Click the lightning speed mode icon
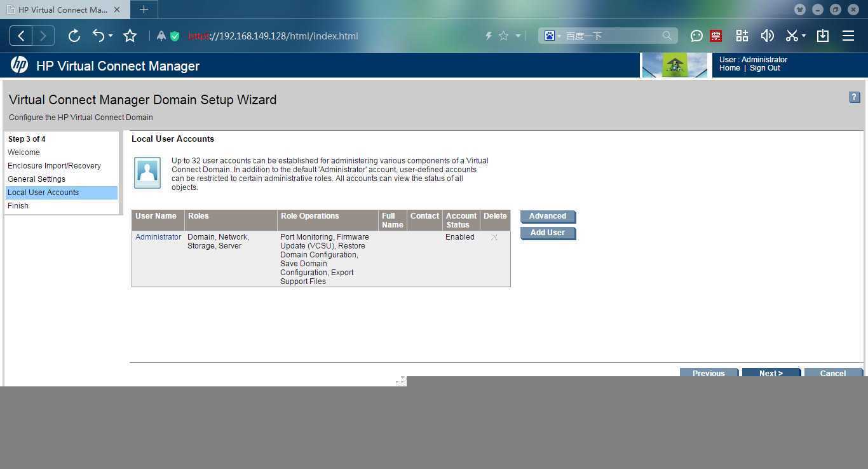 point(489,36)
